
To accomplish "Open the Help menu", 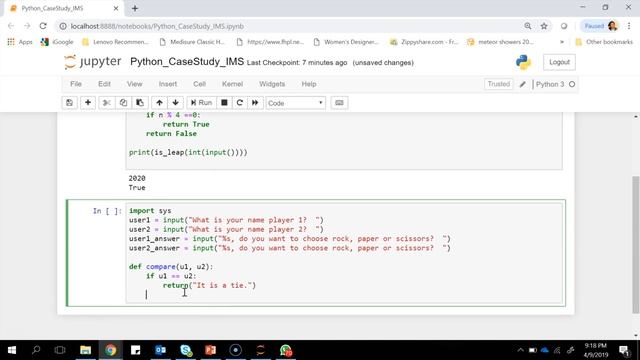I will 309,84.
